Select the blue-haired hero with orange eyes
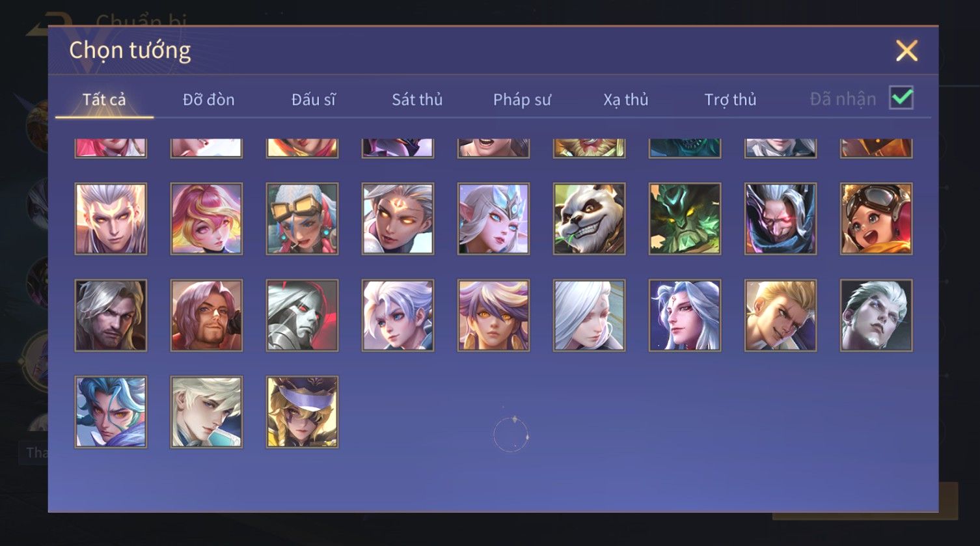 pos(111,412)
